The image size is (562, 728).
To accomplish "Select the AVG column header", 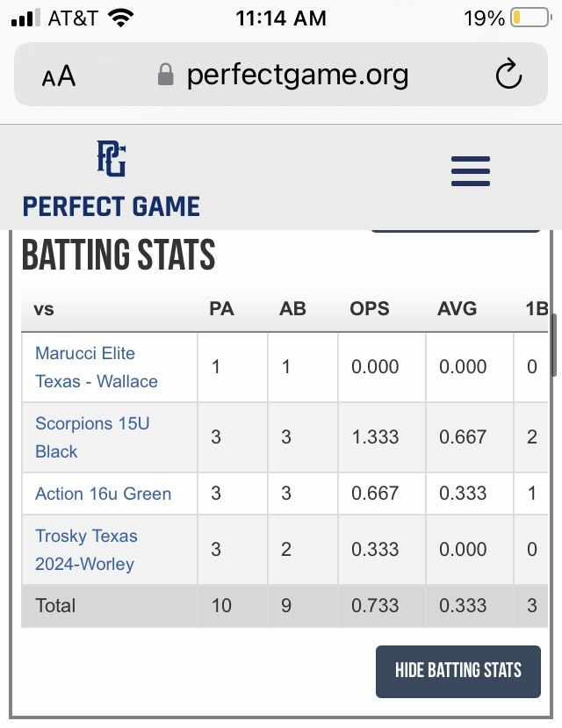I will [x=457, y=309].
